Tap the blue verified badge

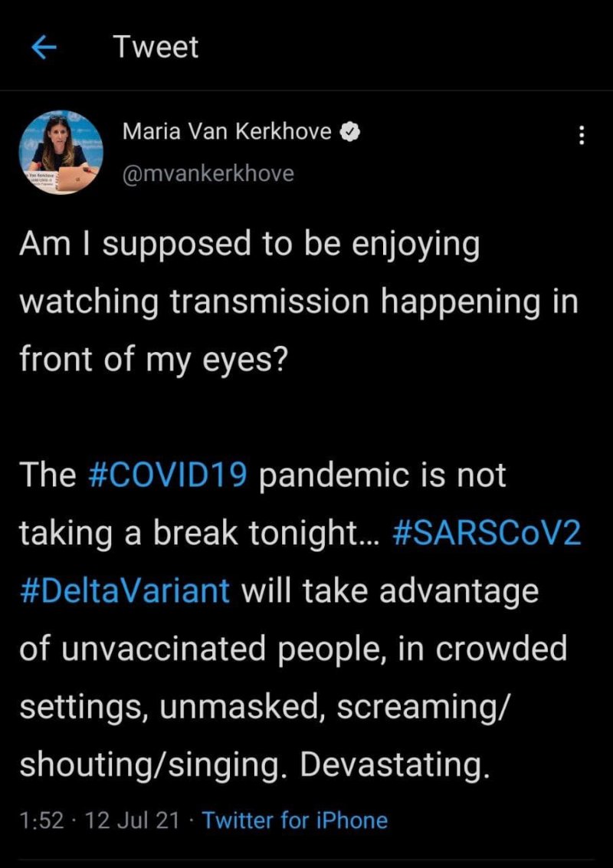tap(349, 132)
